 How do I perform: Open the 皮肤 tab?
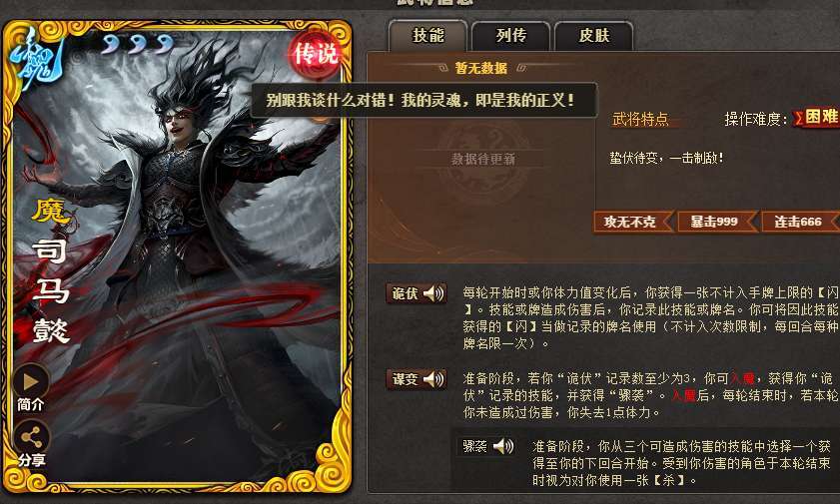594,35
